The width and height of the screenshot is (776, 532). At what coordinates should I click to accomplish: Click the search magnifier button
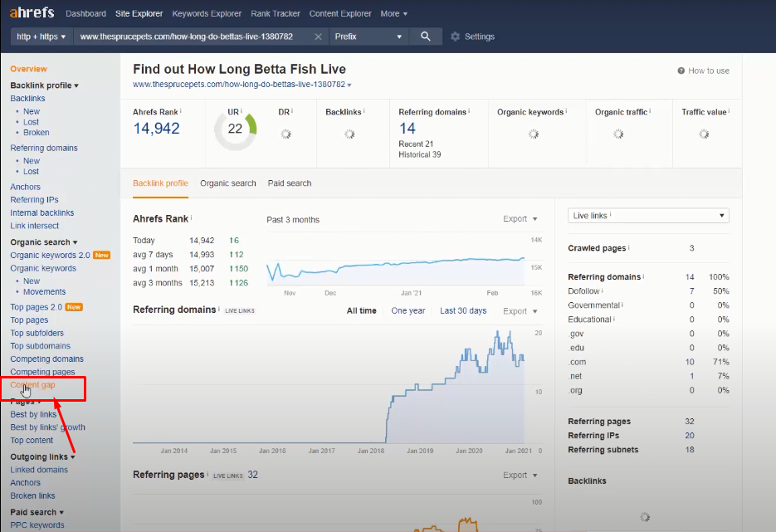coord(425,37)
